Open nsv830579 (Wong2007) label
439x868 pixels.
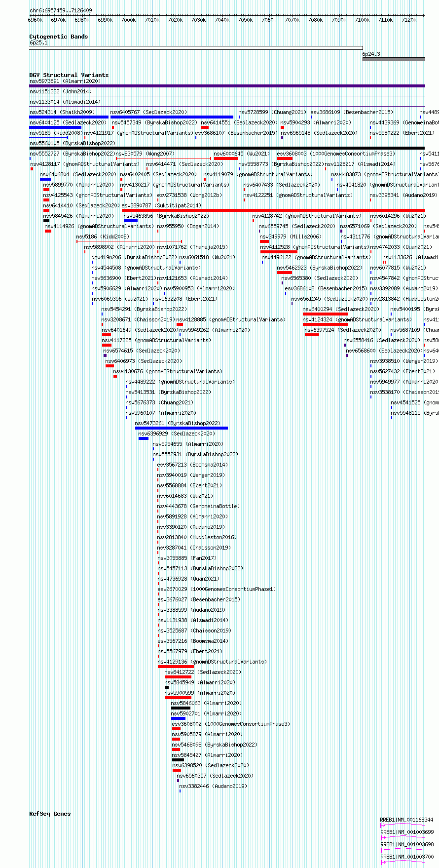145,154
